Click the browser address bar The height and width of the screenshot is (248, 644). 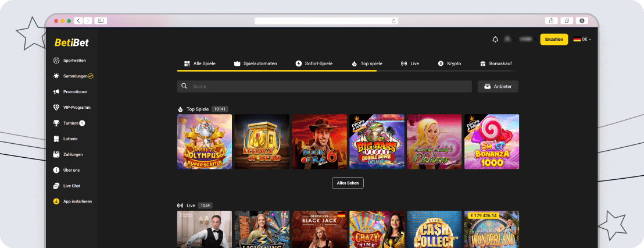pos(326,21)
